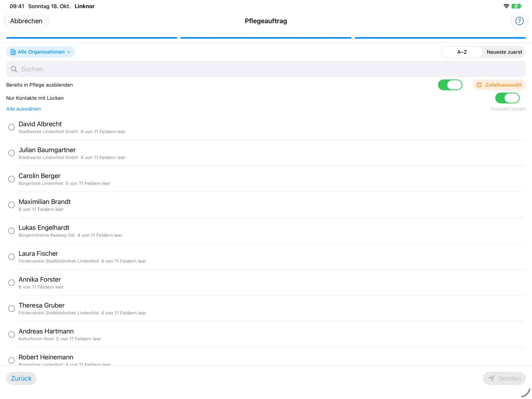This screenshot has width=532, height=399.
Task: Click the paper plane icon in Senden
Action: 491,378
